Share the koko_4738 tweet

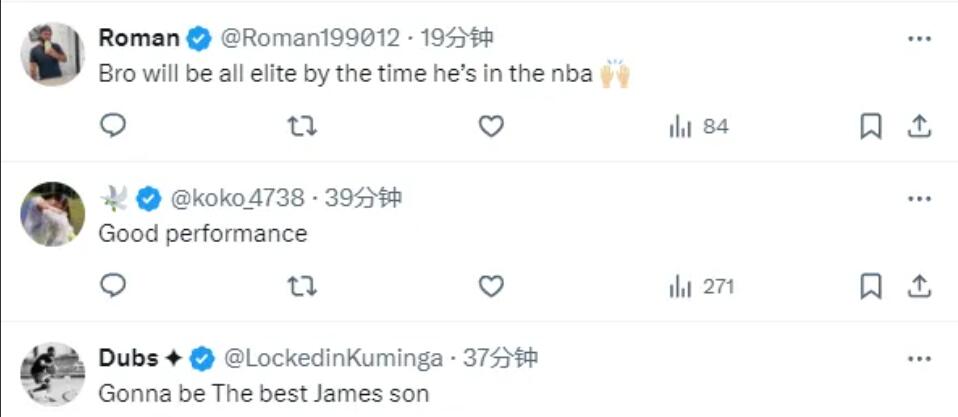coord(919,286)
